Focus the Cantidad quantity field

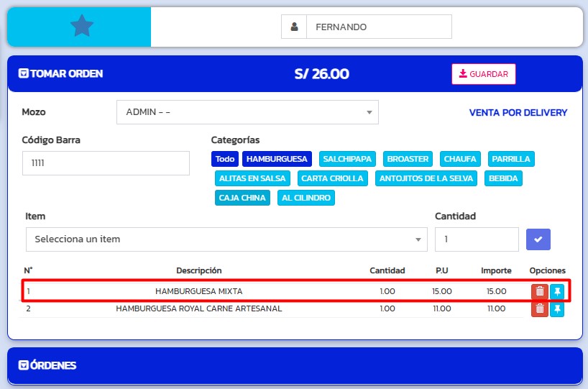click(477, 239)
